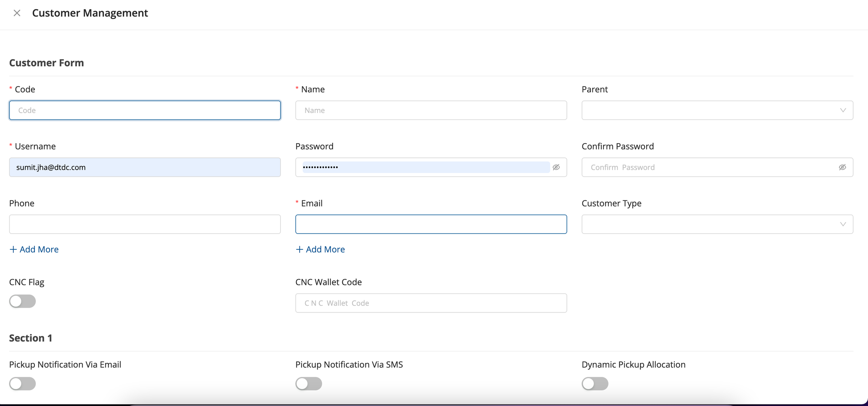868x406 pixels.
Task: Enable the CNC Flag toggle
Action: [x=23, y=301]
